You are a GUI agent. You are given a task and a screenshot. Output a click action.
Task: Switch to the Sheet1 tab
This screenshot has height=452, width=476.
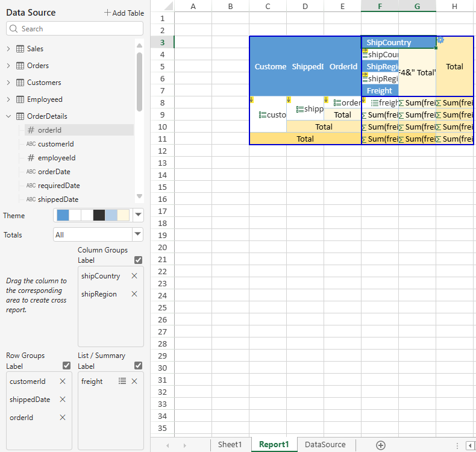tap(230, 445)
